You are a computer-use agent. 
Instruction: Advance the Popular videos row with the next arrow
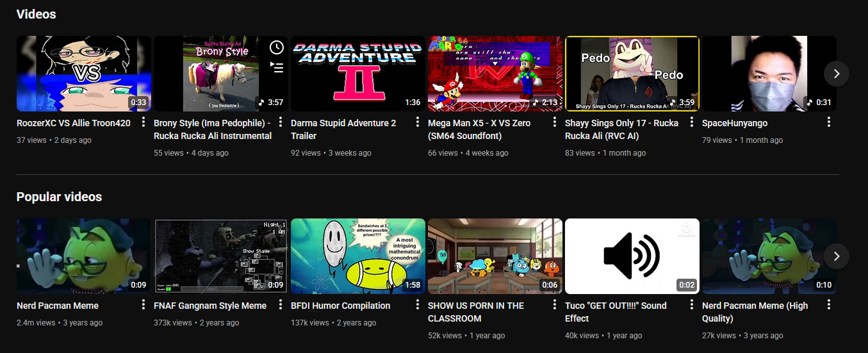(836, 256)
